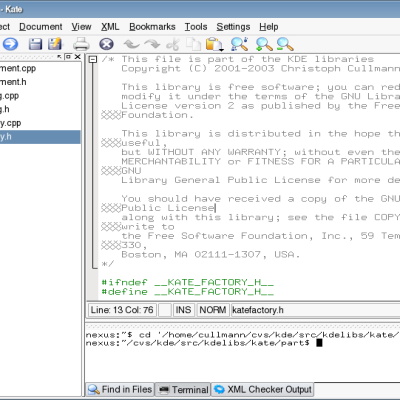Toggle NORM selection mode in status bar
The image size is (400, 400).
pos(213,310)
